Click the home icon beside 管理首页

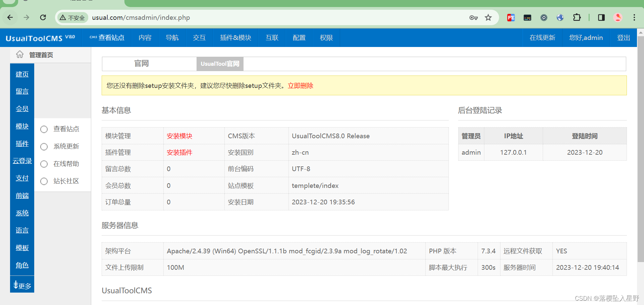[20, 54]
